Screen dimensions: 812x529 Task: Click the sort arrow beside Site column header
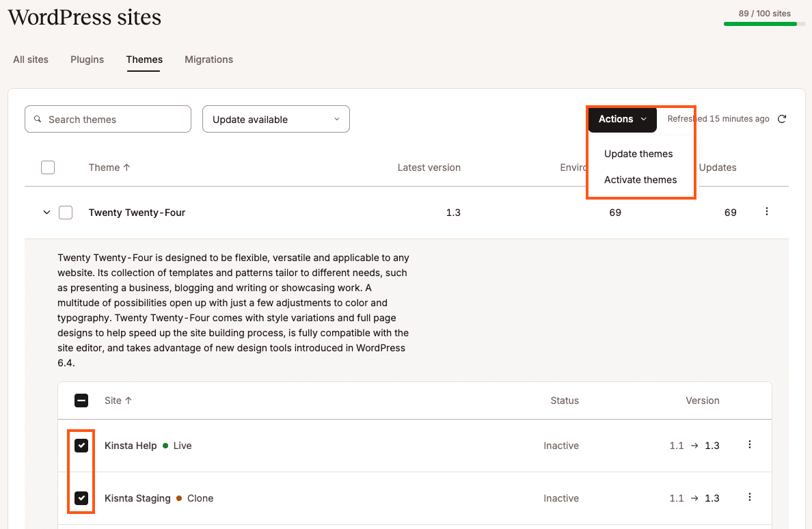[128, 401]
